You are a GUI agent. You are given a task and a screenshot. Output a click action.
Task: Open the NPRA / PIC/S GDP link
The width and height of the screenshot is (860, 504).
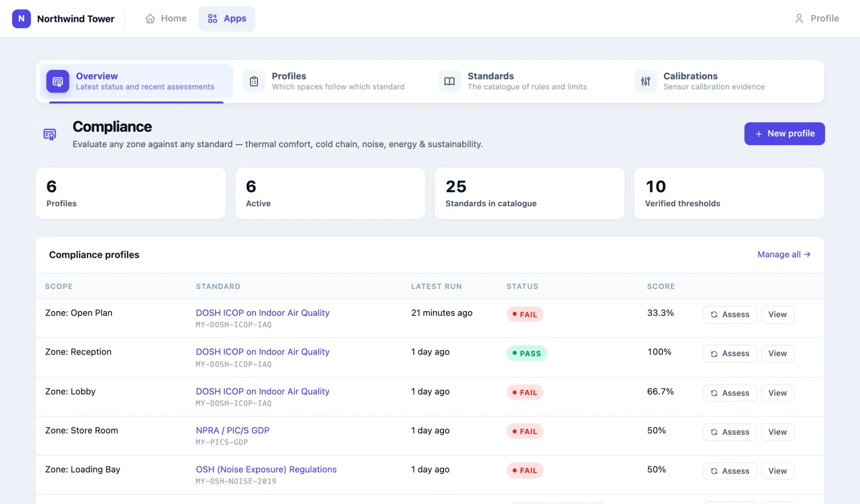pyautogui.click(x=233, y=430)
